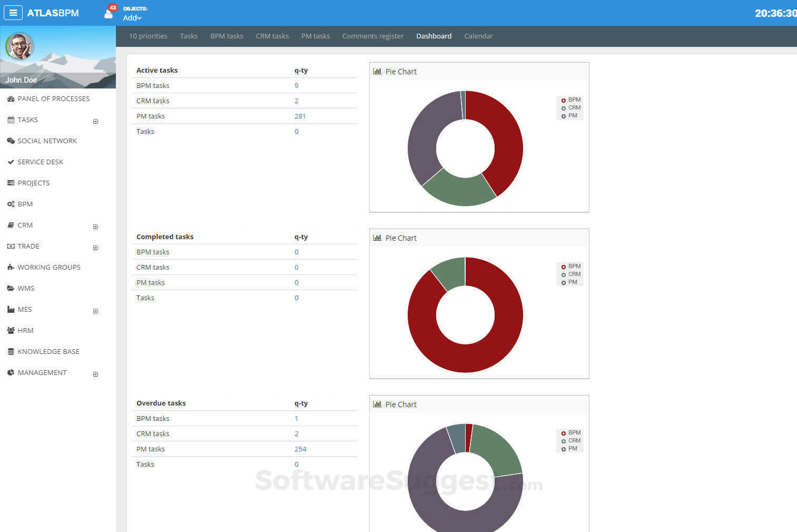Switch to the Calendar tab

[x=478, y=36]
